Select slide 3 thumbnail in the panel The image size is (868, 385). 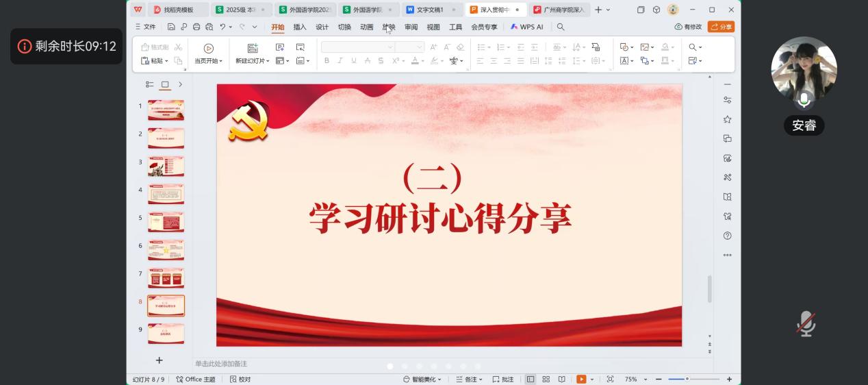(x=166, y=166)
